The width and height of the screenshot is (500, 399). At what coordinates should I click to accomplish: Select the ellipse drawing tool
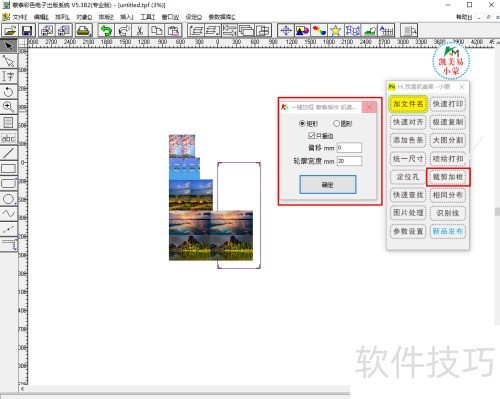point(9,199)
